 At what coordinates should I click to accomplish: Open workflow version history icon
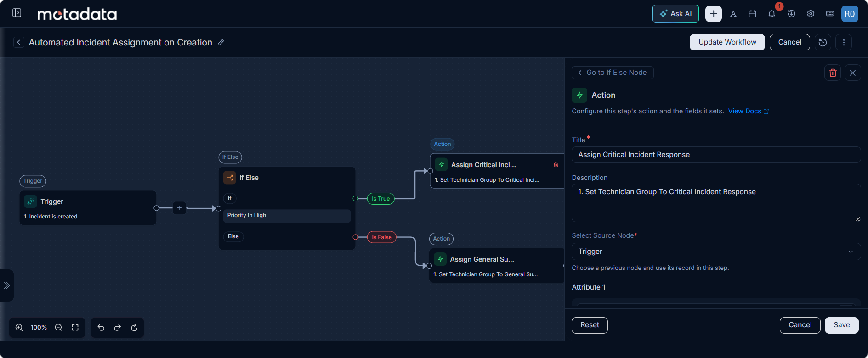click(823, 42)
